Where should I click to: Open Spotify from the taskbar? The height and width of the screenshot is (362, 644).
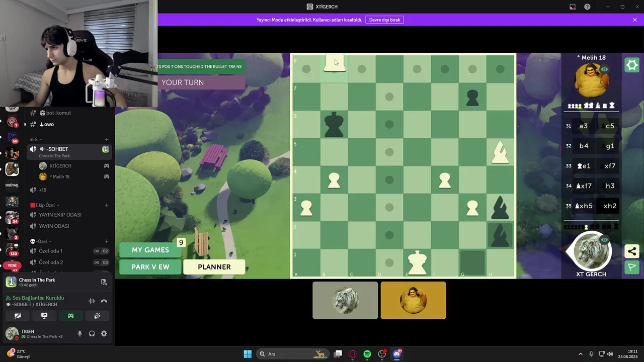point(367,354)
